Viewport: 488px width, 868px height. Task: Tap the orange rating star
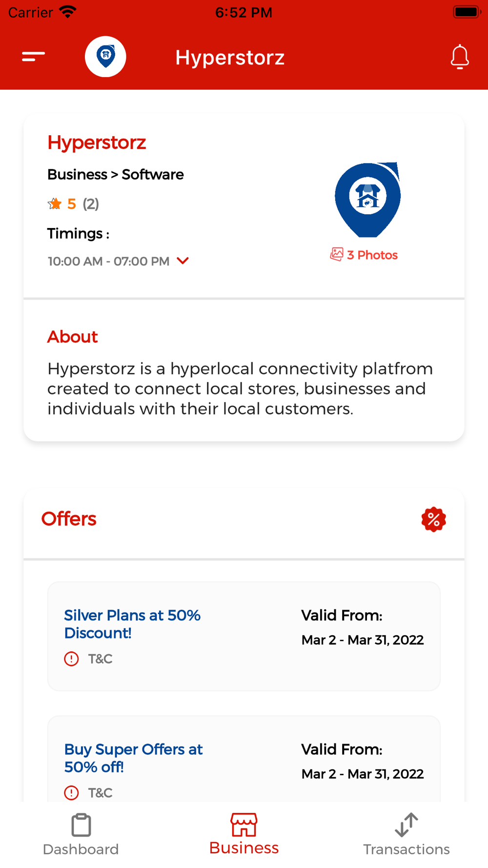click(x=55, y=204)
